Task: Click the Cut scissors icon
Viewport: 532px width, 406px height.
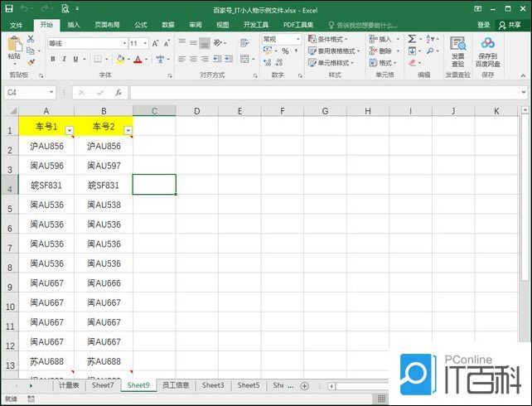Action: pyautogui.click(x=31, y=39)
